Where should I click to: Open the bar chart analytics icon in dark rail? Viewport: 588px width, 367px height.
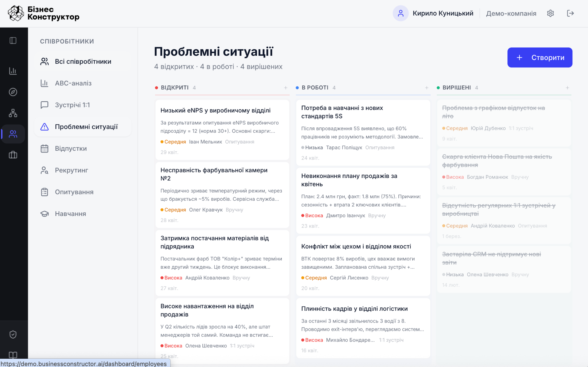pos(13,71)
